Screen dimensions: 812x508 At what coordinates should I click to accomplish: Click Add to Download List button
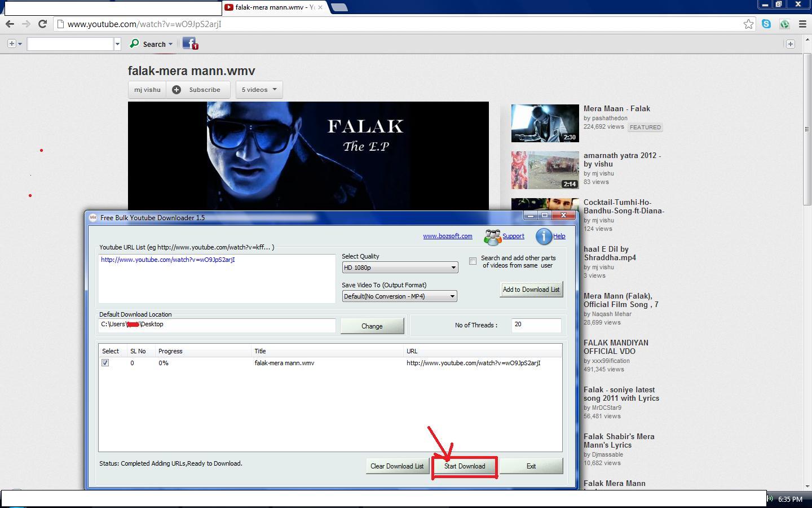point(531,290)
